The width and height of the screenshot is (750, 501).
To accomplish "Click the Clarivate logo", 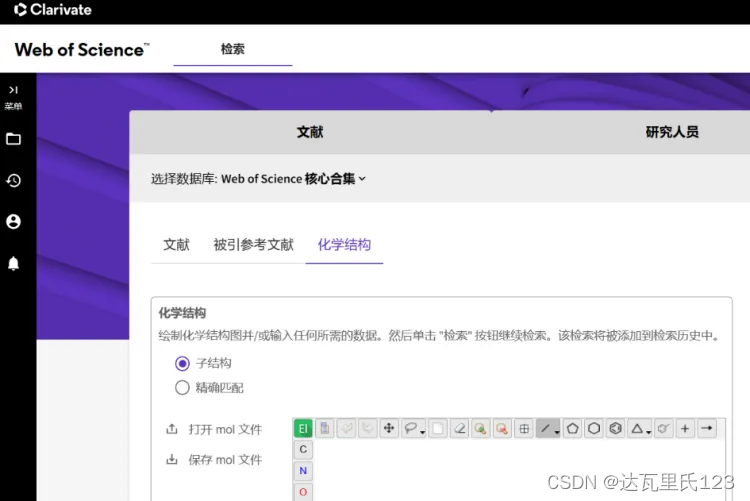I will [x=53, y=10].
